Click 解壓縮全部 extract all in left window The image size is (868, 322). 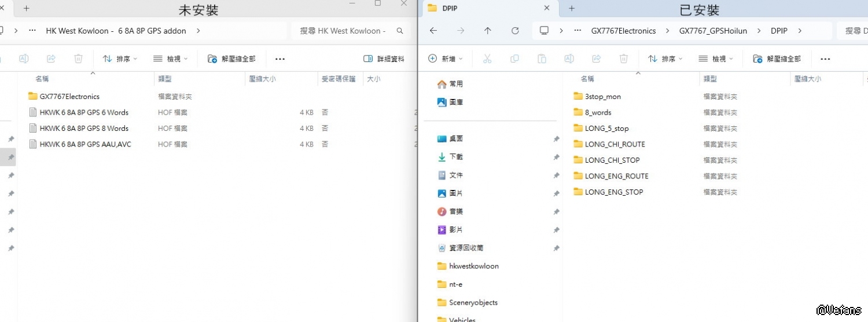(231, 58)
